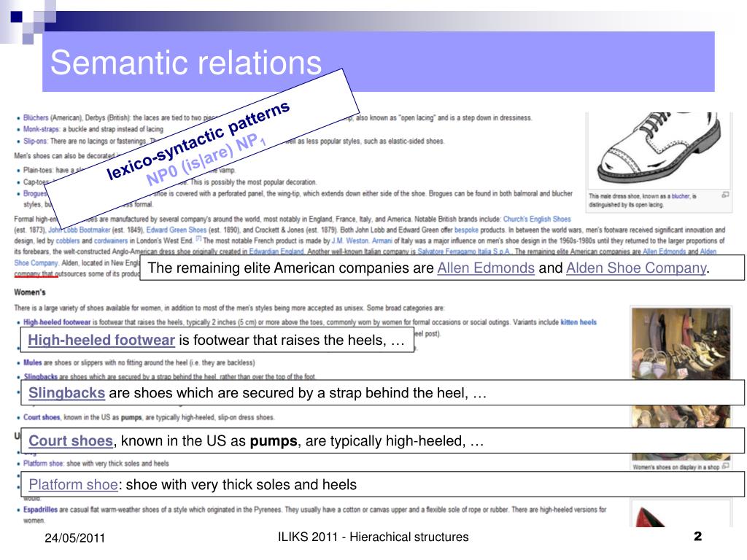The image size is (747, 560).
Task: Click the enlarge icon beside the women's shoes caption
Action: [726, 466]
